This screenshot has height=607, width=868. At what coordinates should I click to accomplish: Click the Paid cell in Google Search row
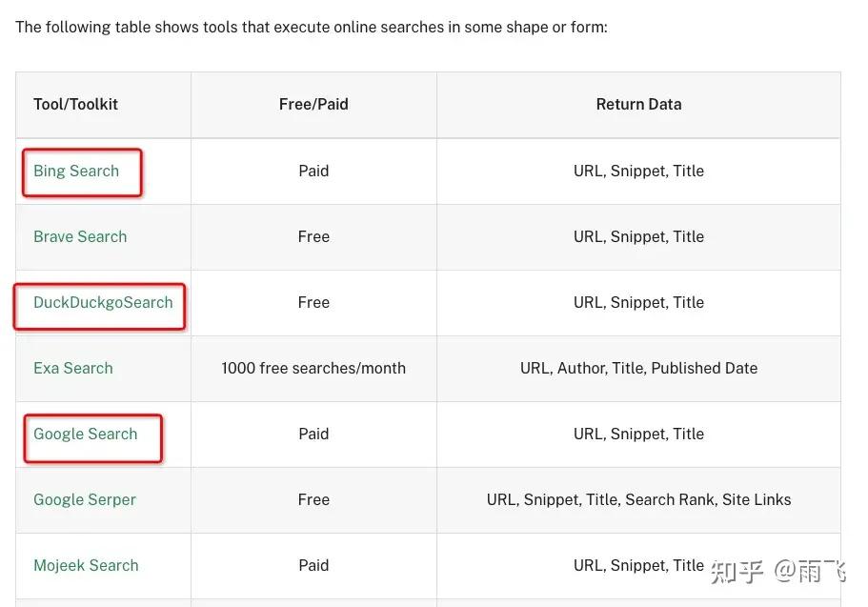click(313, 435)
